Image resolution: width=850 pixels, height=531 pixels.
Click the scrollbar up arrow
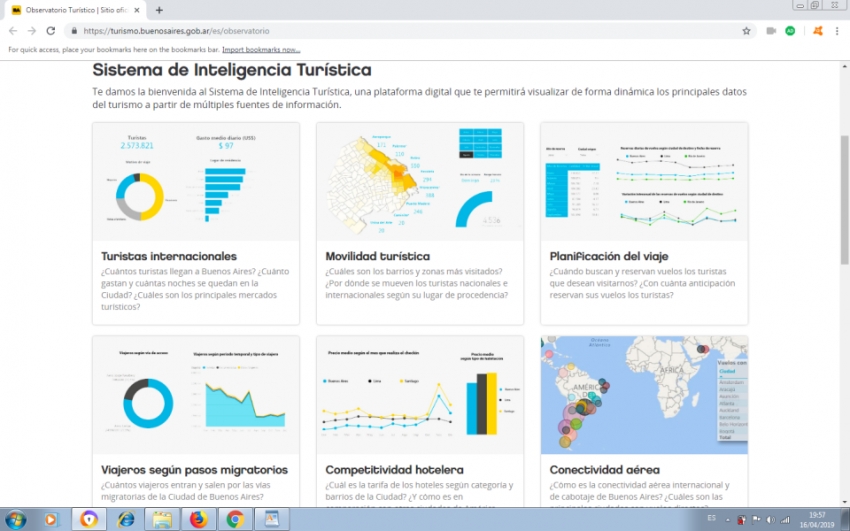point(845,66)
